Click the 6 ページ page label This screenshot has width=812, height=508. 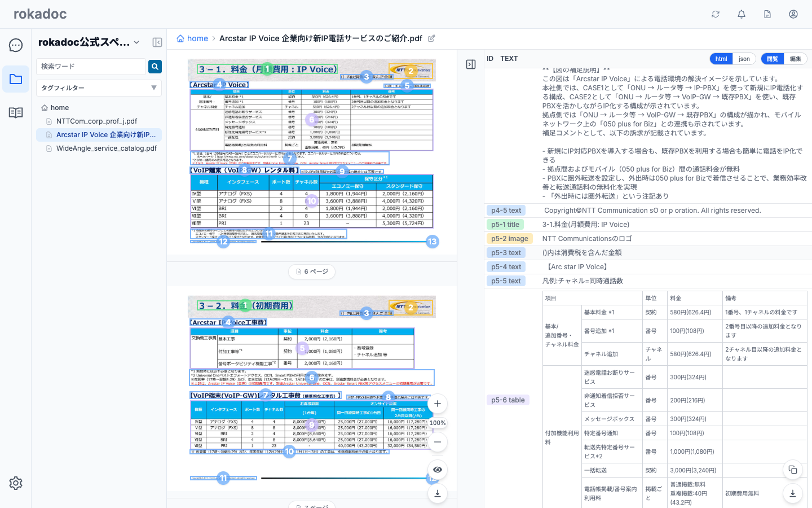click(x=312, y=271)
